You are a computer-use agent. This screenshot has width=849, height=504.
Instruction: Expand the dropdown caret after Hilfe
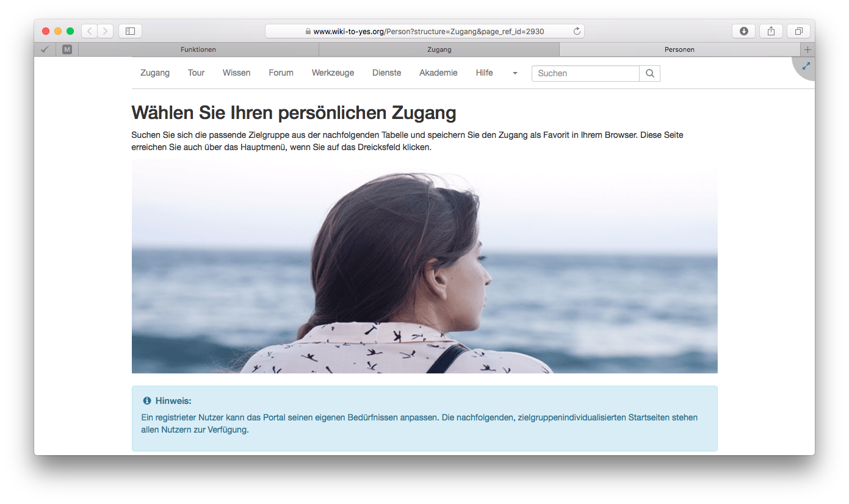point(515,73)
